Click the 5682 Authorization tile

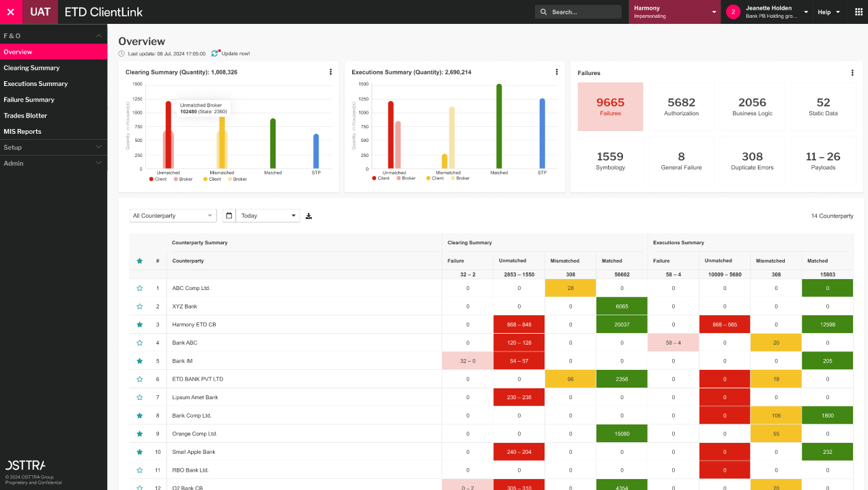tap(681, 106)
